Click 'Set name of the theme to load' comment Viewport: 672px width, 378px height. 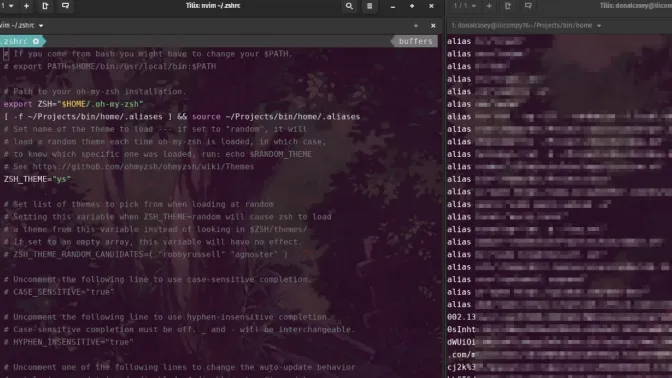click(x=155, y=129)
